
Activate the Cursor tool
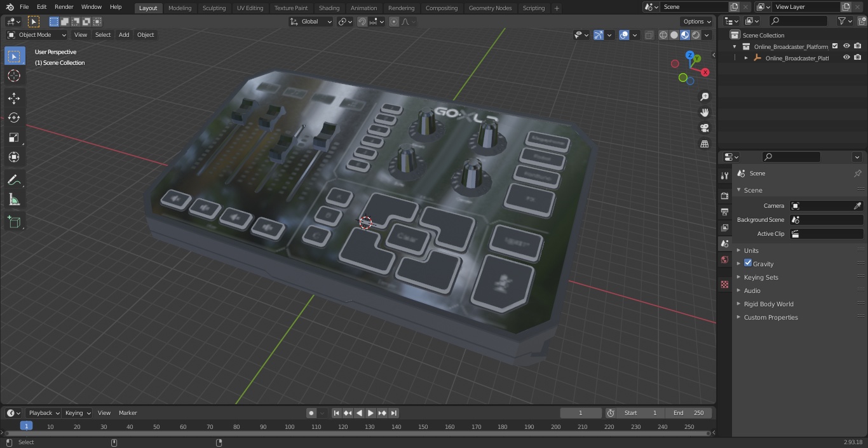[x=14, y=76]
